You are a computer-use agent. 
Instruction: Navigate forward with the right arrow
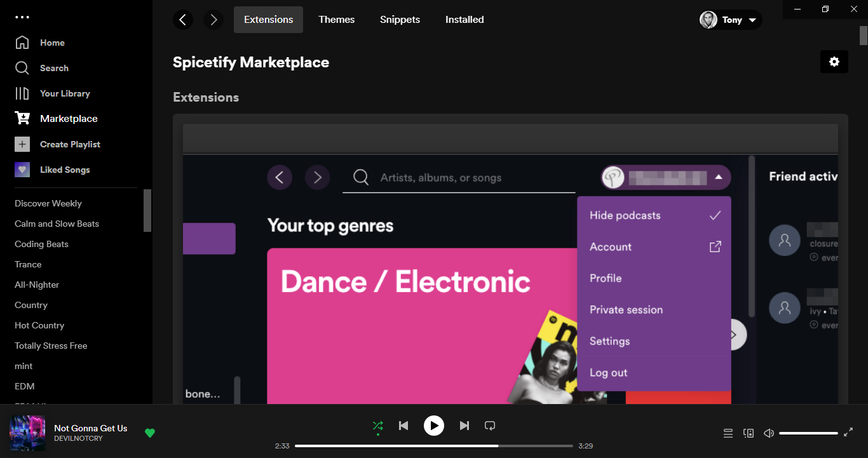point(214,20)
